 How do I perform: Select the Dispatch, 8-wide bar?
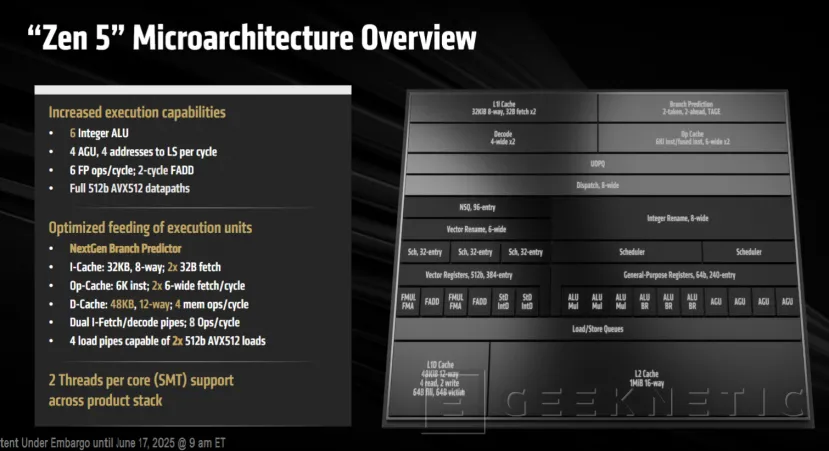click(600, 184)
